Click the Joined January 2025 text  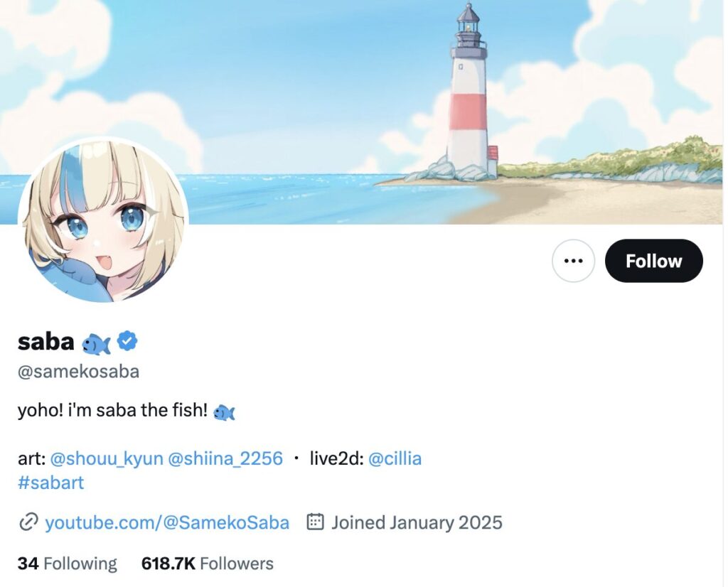[x=417, y=522]
